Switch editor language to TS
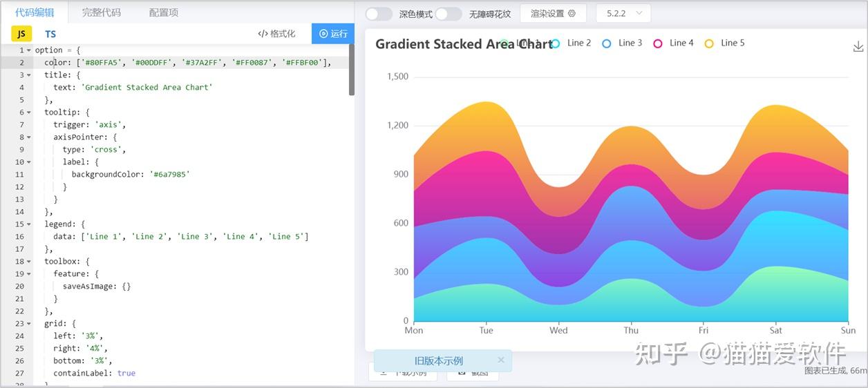Screen dimensions: 868x388 50,34
